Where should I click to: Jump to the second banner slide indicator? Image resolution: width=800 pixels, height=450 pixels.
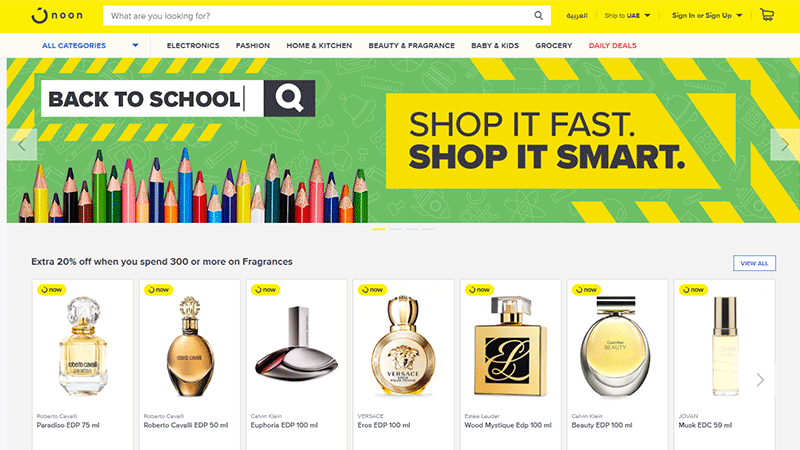pos(395,229)
